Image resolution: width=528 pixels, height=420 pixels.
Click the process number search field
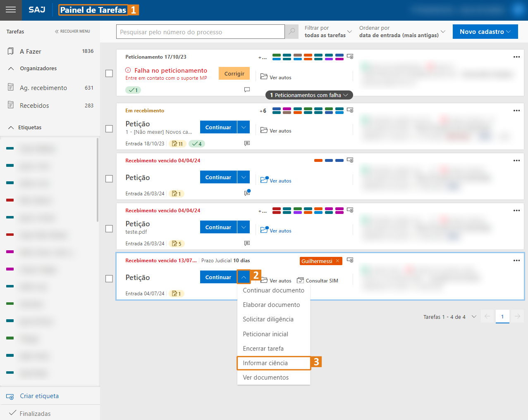click(201, 32)
